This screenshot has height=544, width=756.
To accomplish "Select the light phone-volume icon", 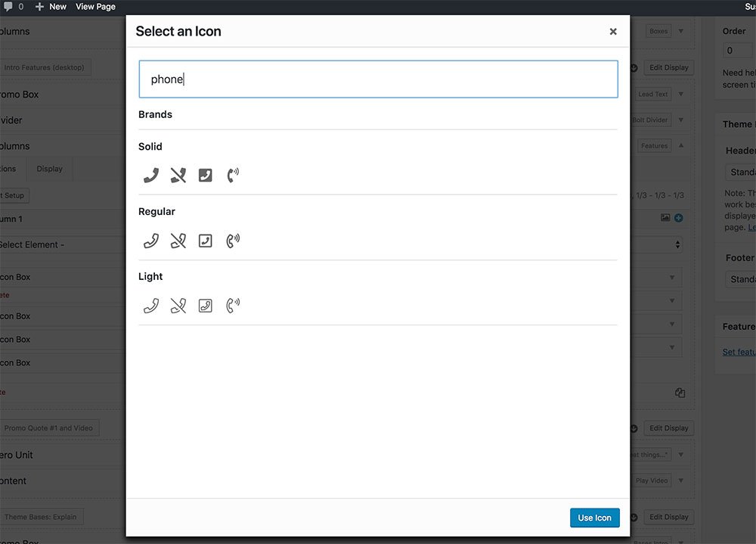I will pyautogui.click(x=233, y=306).
